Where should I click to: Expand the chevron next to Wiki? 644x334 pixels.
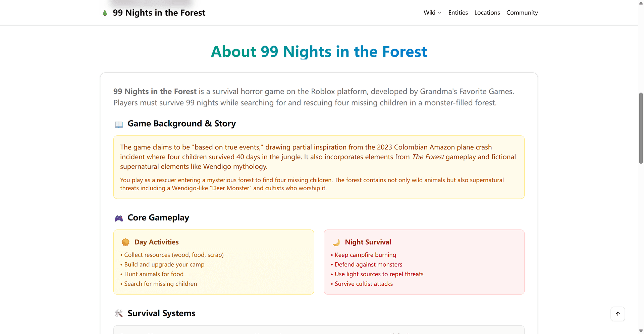point(440,12)
